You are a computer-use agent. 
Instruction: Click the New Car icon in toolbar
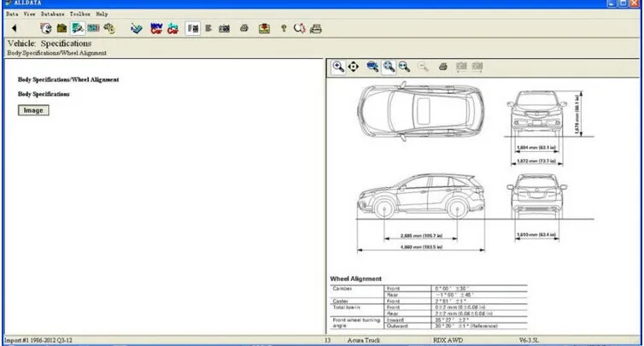(x=156, y=28)
